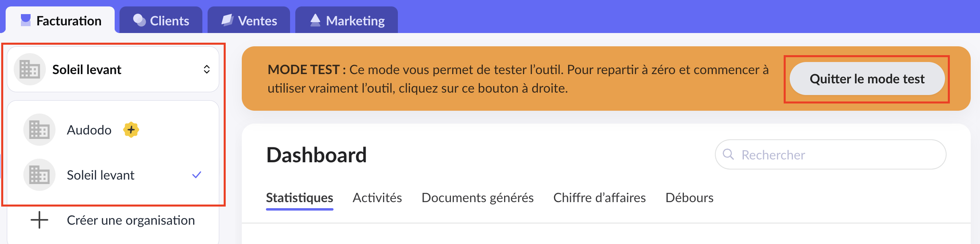
Task: Show the Documents générés tab
Action: point(478,198)
